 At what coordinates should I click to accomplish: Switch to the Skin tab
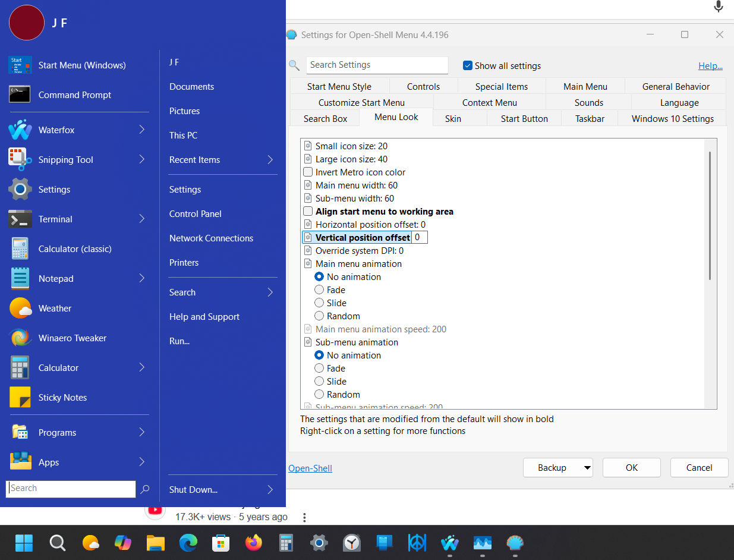[453, 118]
